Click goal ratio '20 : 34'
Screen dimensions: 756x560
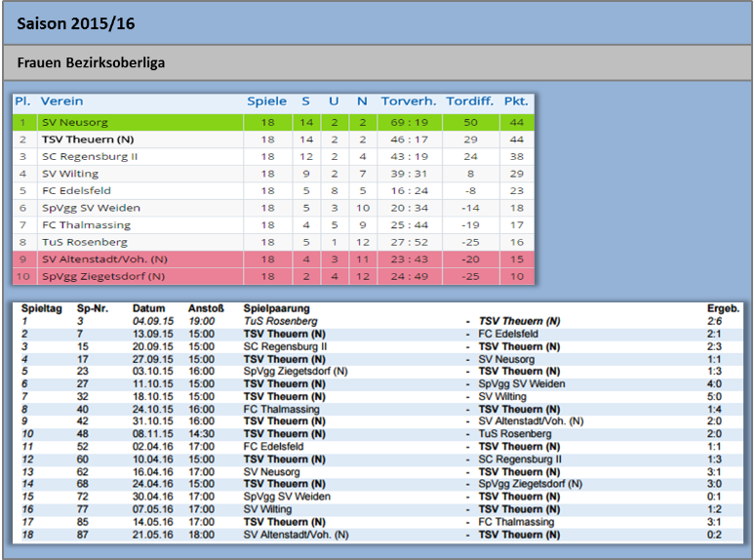(410, 208)
